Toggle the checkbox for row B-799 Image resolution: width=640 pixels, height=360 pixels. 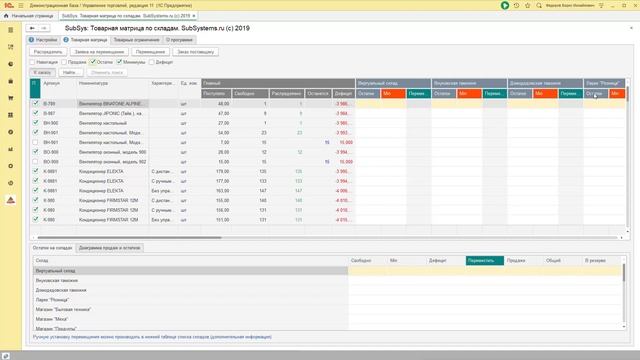[x=35, y=103]
